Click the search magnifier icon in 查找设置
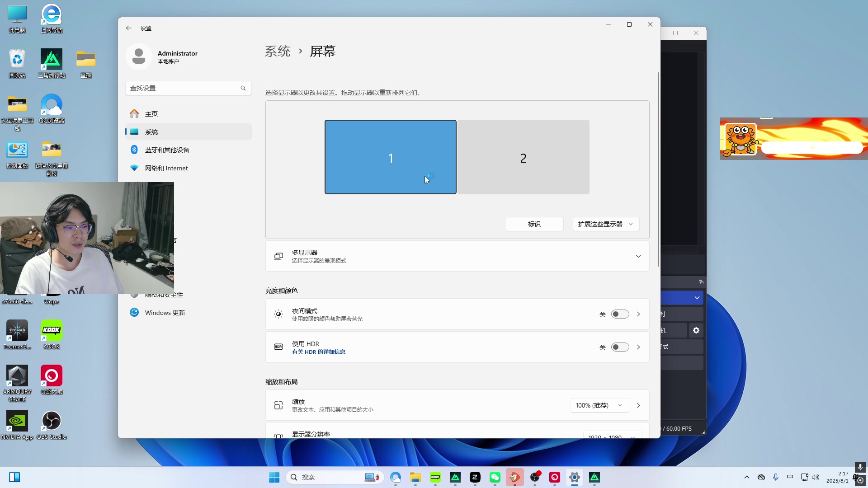This screenshot has width=868, height=488. coord(243,88)
